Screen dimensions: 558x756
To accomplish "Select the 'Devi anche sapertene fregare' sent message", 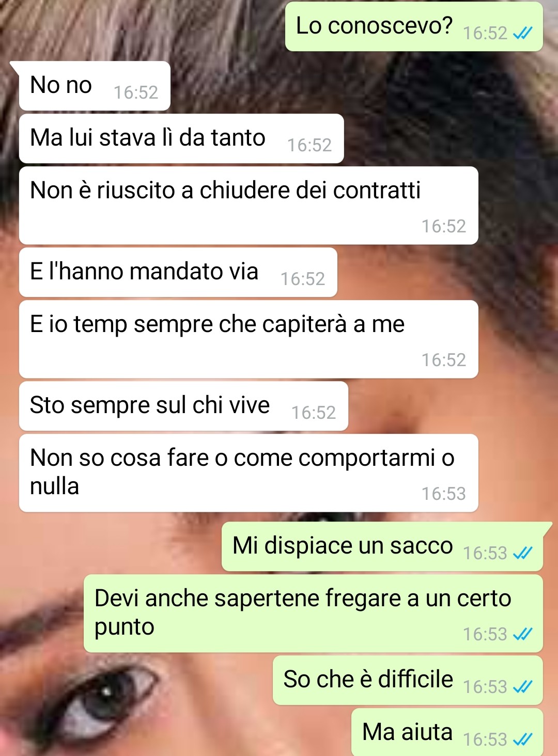I will [x=313, y=613].
